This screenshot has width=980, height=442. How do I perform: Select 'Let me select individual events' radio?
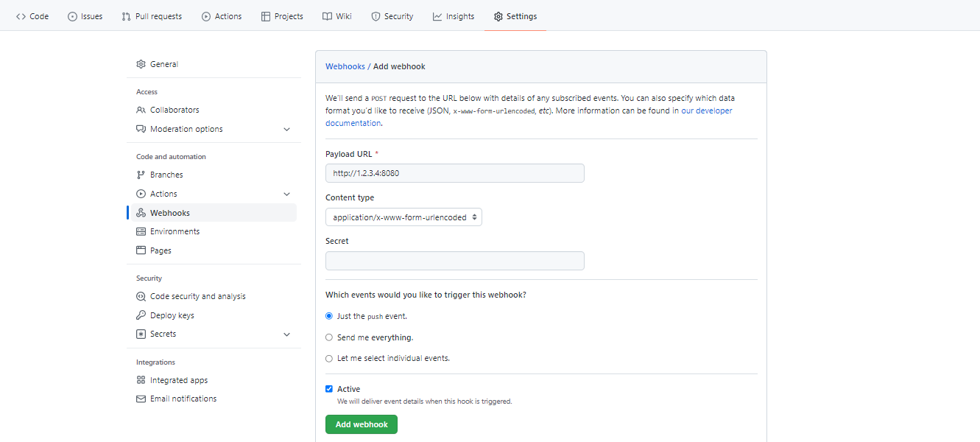329,359
